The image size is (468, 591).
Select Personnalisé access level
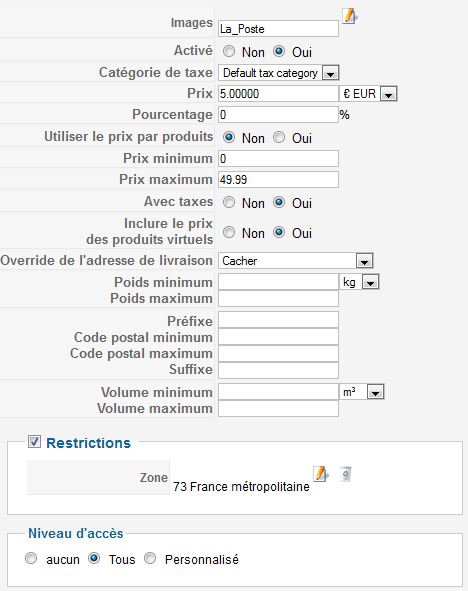(150, 558)
